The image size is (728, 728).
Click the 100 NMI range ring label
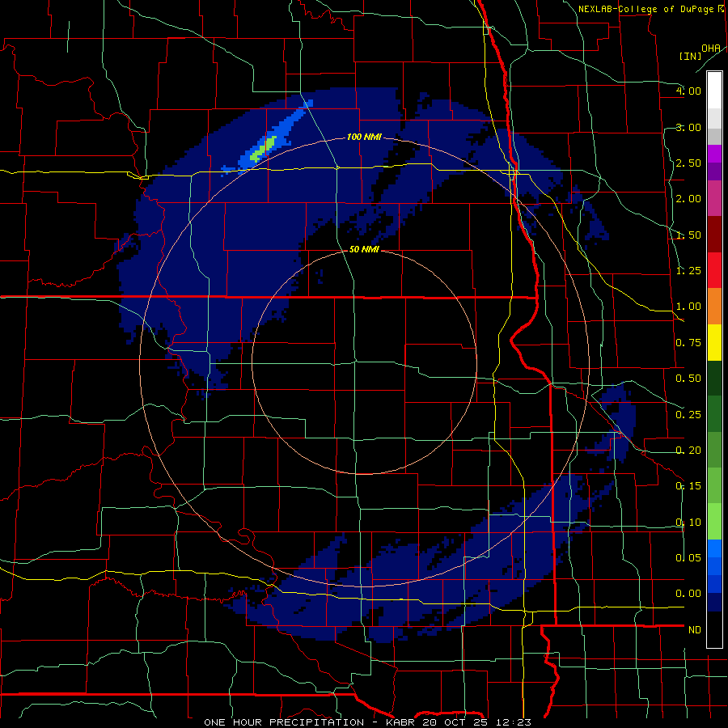click(364, 137)
